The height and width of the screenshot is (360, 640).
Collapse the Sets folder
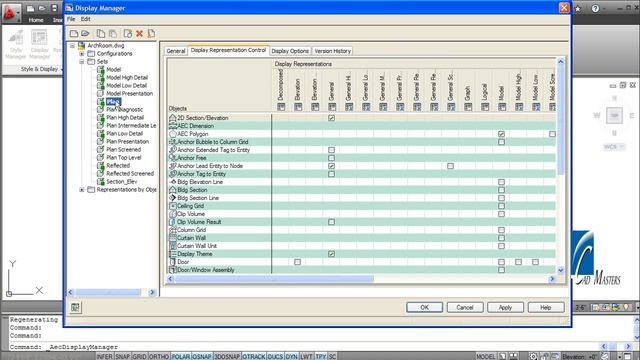(82, 62)
